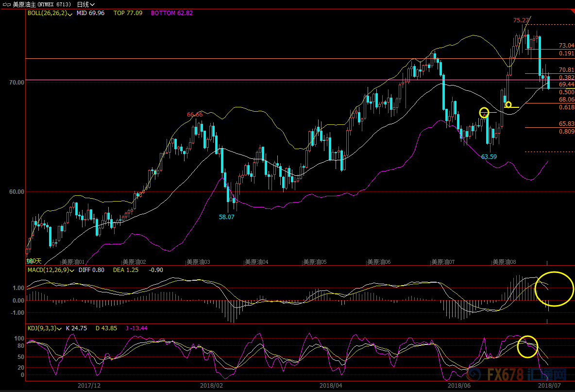Viewport: 575px width, 392px height.
Task: Click the 2018/02 date axis label
Action: (212, 385)
